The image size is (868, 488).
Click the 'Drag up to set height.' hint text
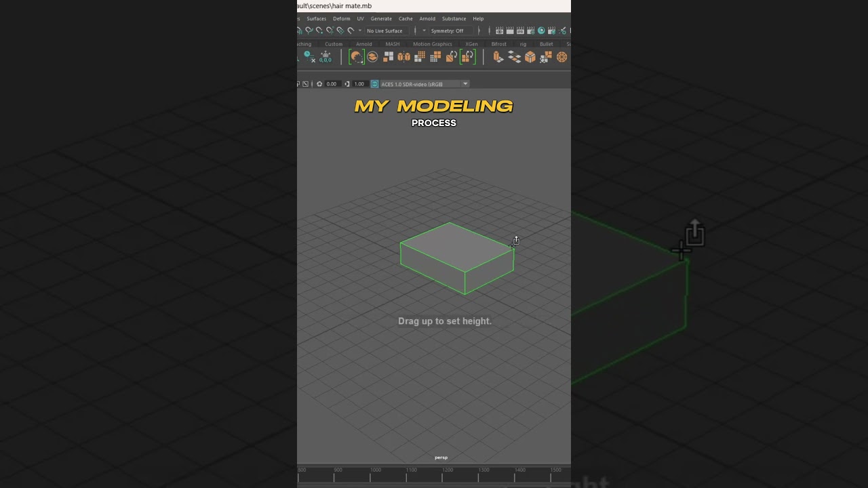445,321
